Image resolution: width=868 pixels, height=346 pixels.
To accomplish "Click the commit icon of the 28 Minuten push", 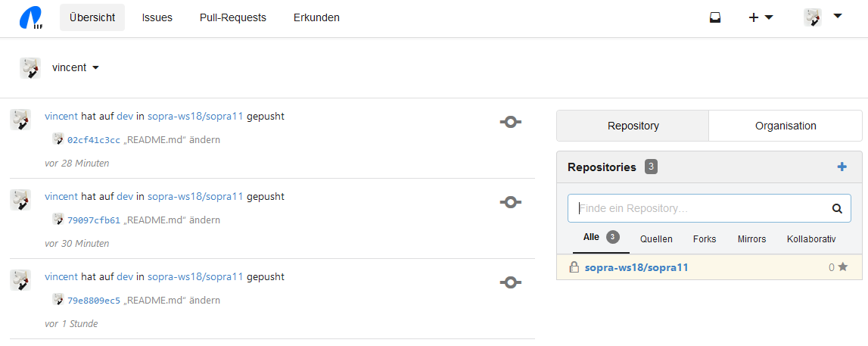I will pyautogui.click(x=511, y=122).
